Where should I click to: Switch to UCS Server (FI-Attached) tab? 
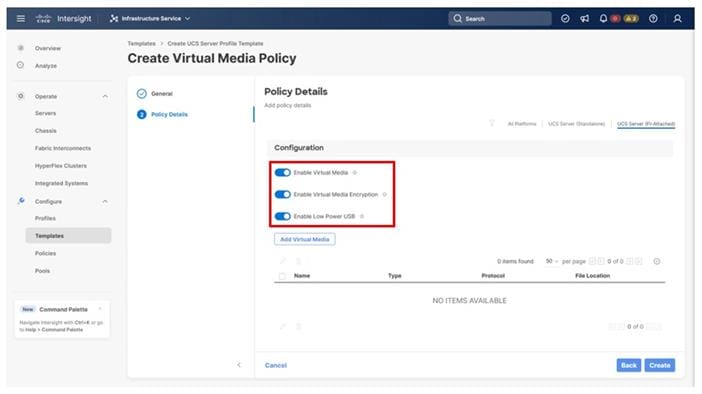tap(646, 124)
